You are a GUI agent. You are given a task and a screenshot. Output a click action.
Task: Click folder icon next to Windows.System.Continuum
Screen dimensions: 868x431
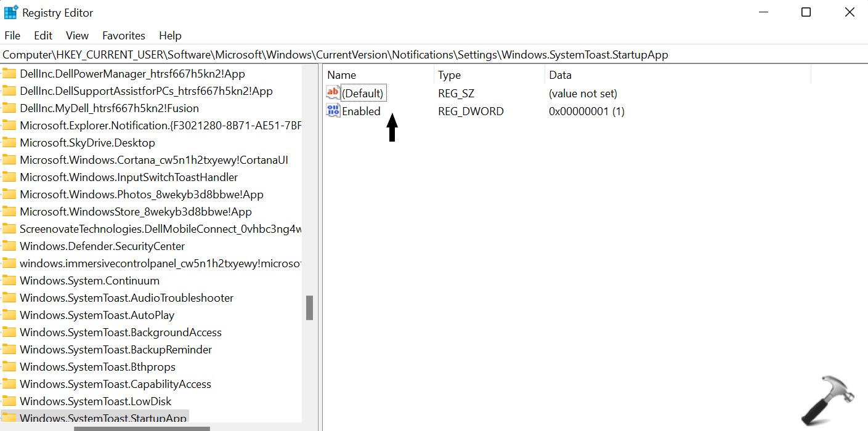pos(9,281)
